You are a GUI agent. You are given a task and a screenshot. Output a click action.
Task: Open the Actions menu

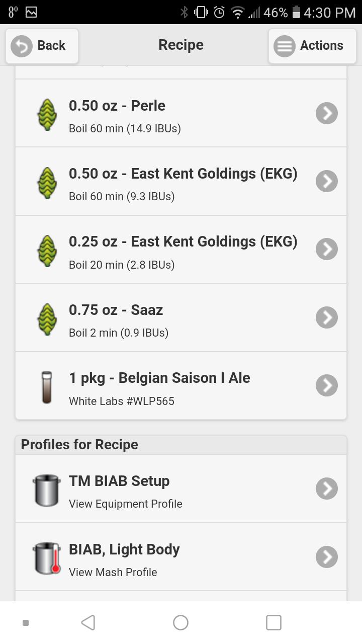[x=312, y=46]
